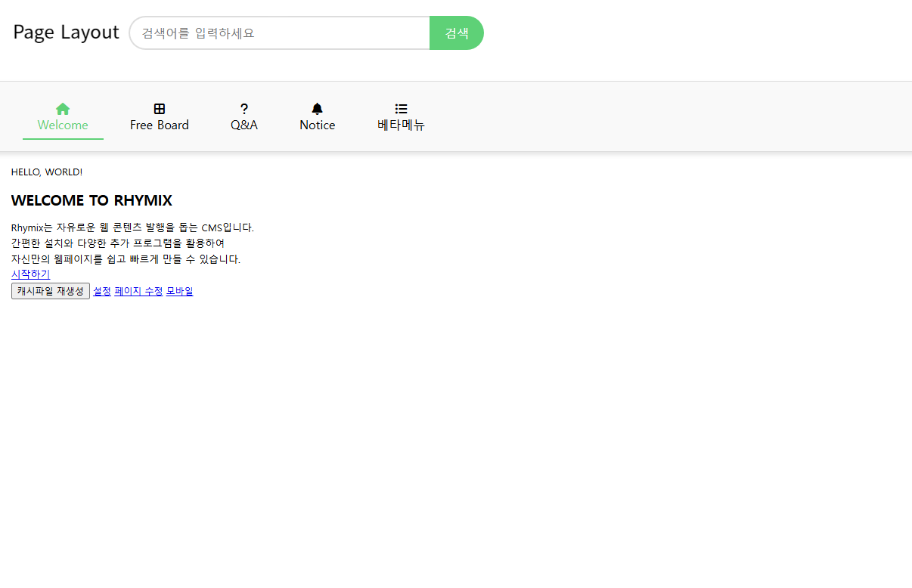912x588 pixels.
Task: Click the Page Layout site title
Action: coord(67,32)
